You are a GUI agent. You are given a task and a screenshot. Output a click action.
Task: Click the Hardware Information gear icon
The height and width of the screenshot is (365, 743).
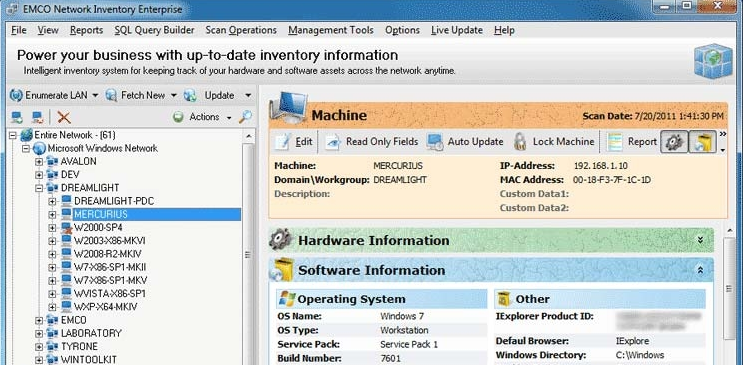280,240
